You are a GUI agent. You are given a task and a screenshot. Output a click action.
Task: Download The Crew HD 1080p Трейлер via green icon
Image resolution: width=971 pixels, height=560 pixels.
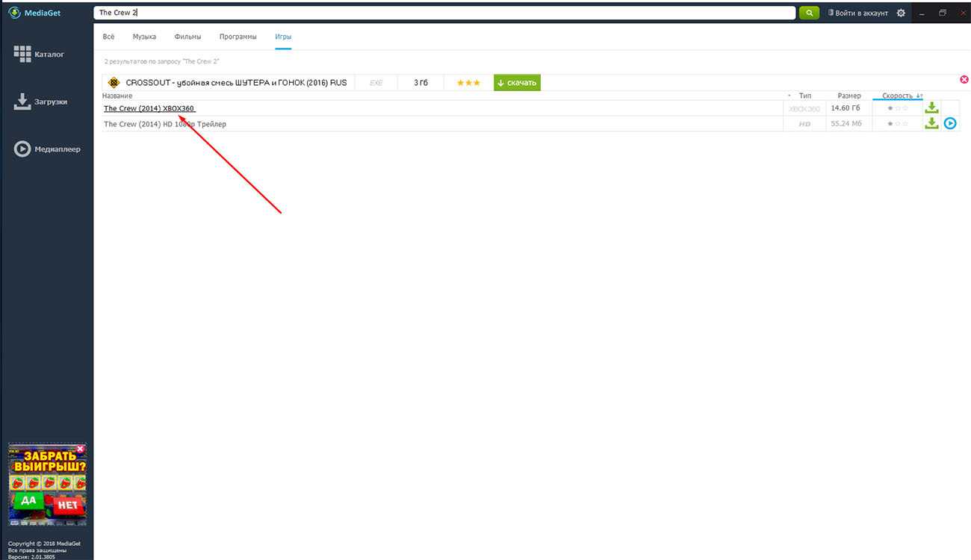(x=931, y=123)
